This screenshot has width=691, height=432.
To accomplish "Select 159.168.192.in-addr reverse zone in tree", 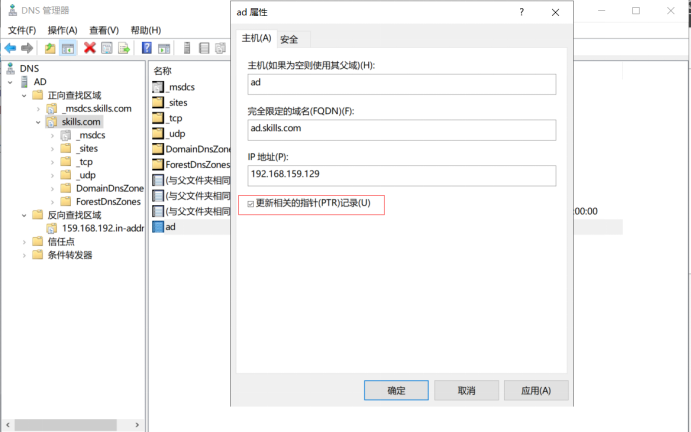I will (x=103, y=228).
